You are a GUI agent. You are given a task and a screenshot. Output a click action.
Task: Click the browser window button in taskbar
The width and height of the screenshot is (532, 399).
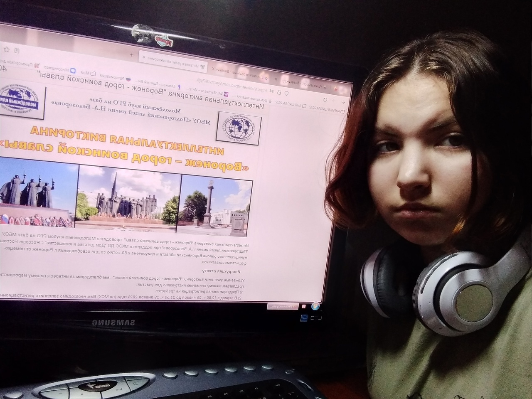click(288, 306)
